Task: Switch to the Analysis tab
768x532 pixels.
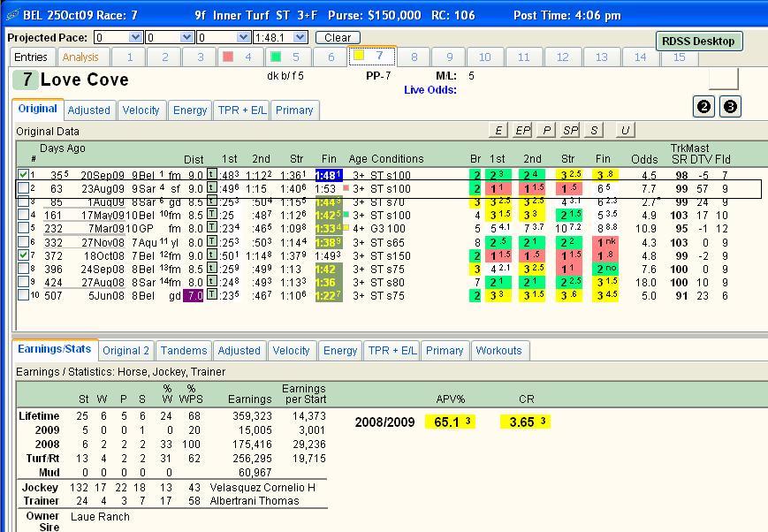Action: click(x=80, y=57)
